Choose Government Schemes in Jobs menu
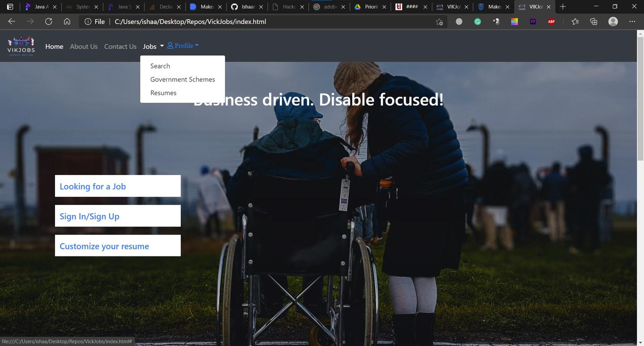 coord(182,79)
